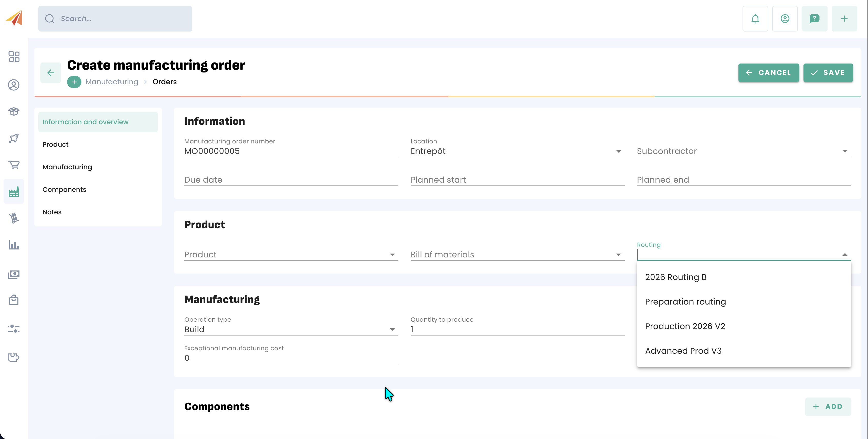Select the manufacturing factory sidebar icon
Viewport: 868px width, 439px height.
pyautogui.click(x=14, y=192)
